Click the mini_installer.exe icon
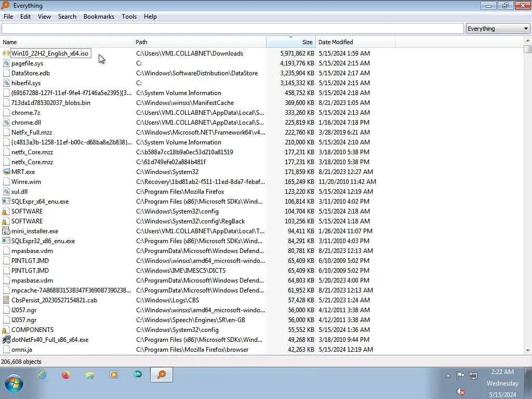The height and width of the screenshot is (399, 532). pos(6,231)
